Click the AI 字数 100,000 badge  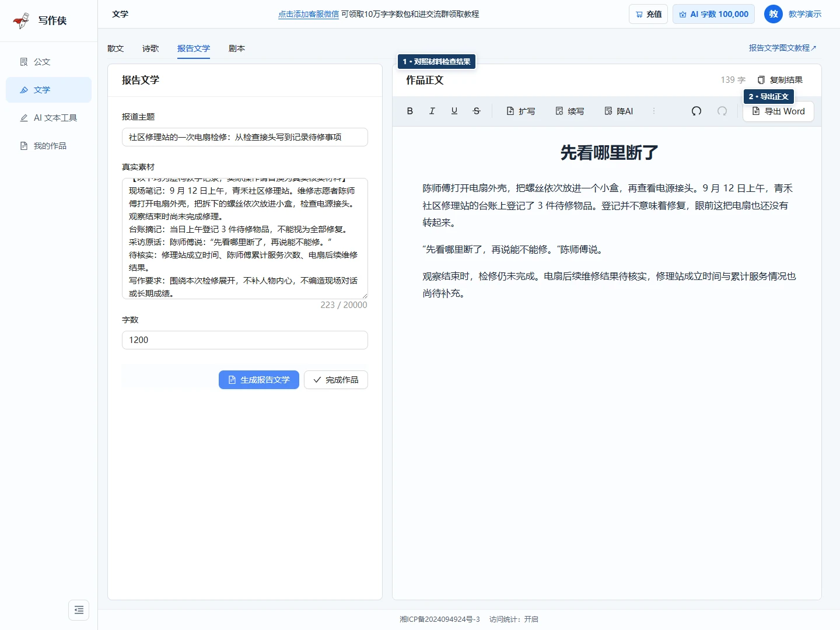[713, 14]
